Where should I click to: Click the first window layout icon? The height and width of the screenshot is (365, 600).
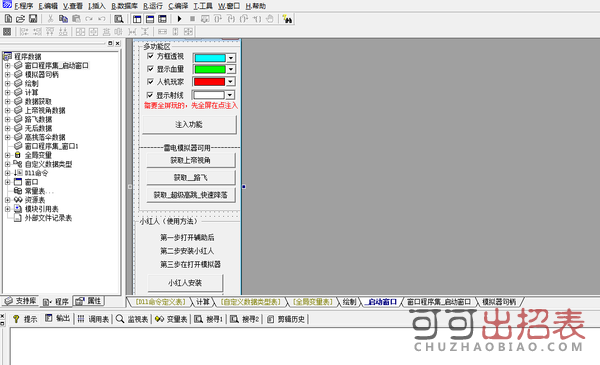pyautogui.click(x=137, y=19)
